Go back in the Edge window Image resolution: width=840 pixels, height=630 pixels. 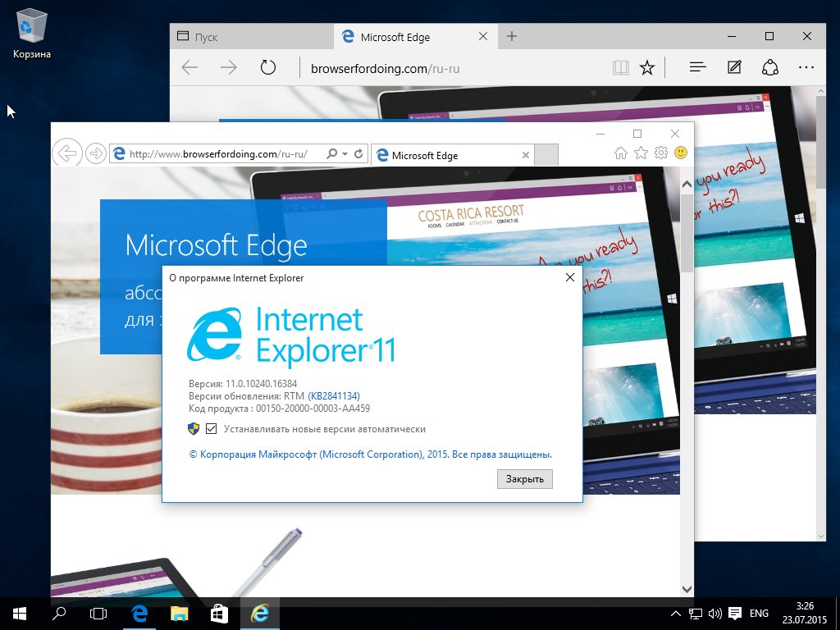pyautogui.click(x=189, y=68)
